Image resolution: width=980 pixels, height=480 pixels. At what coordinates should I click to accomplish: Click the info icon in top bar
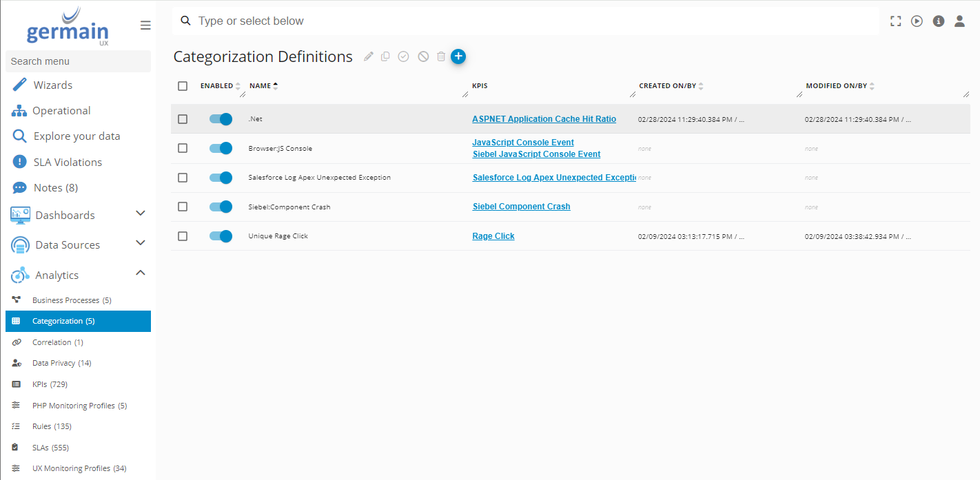[x=938, y=21]
